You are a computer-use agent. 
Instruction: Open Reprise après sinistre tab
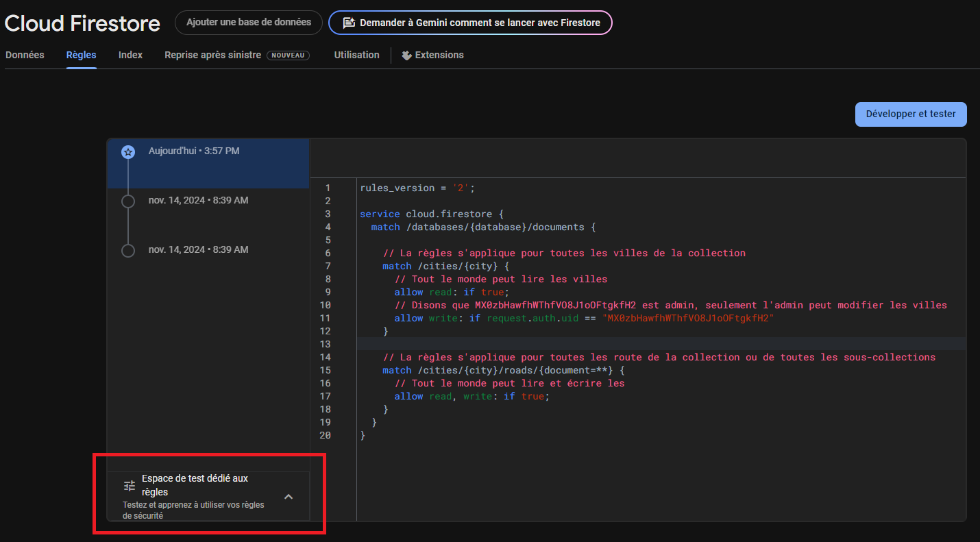(236, 55)
